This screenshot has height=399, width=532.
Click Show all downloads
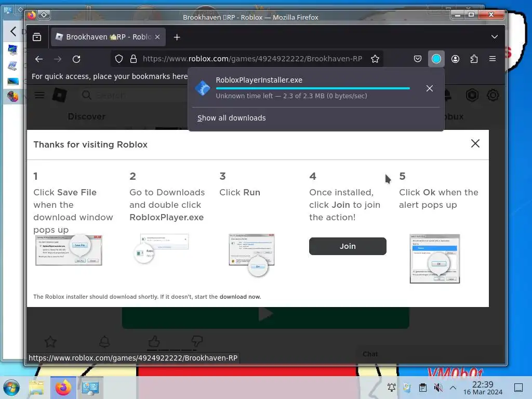pos(231,118)
